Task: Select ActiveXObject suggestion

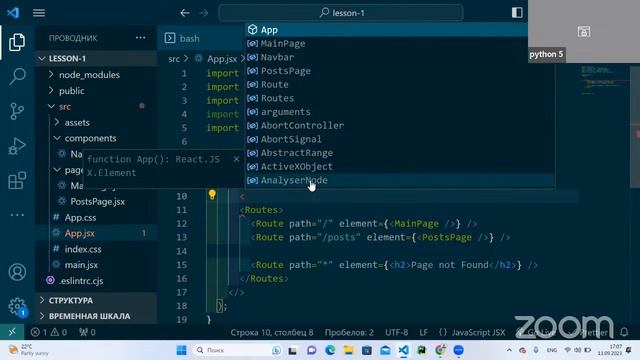Action: coord(400,167)
